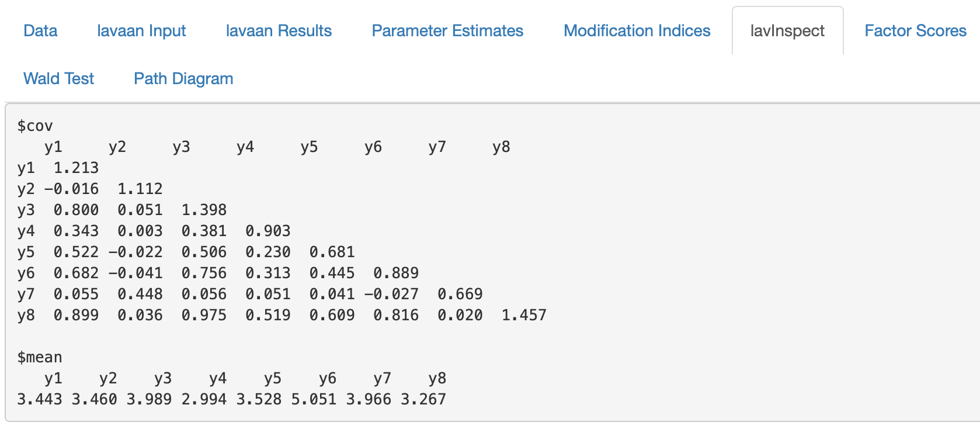
Task: Switch to the lavaan Input tab
Action: click(x=141, y=31)
